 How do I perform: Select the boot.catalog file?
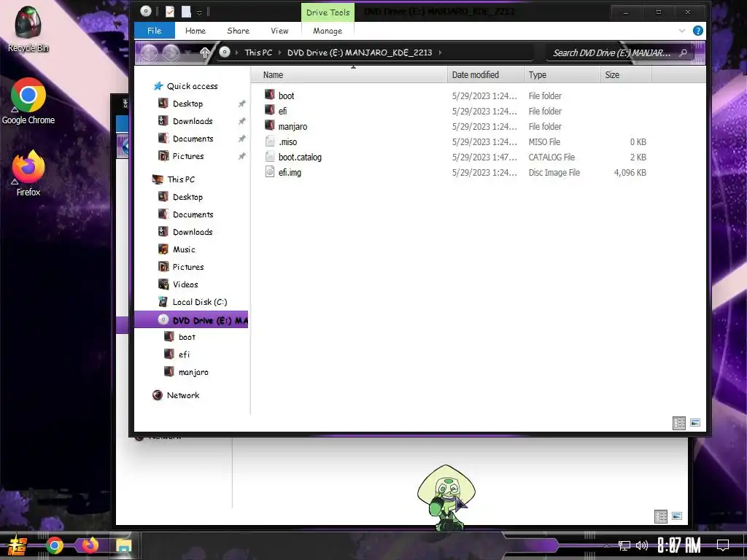click(x=300, y=157)
